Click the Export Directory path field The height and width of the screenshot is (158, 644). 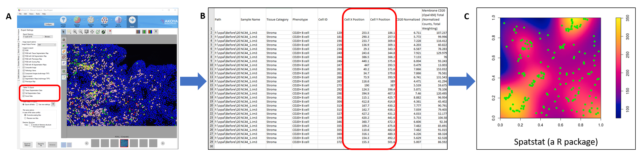click(33, 37)
